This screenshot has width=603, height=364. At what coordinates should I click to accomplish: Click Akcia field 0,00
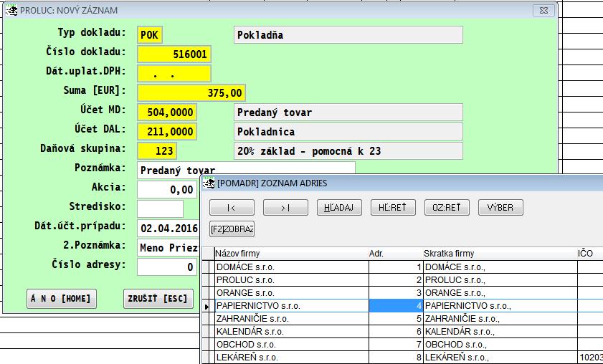pos(167,189)
